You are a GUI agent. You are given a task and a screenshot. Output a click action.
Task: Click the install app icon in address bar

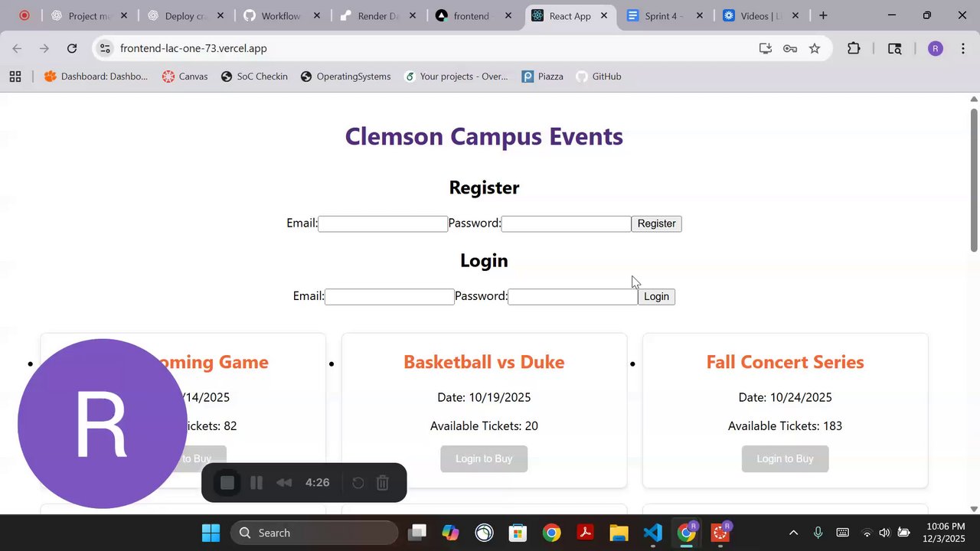[765, 48]
